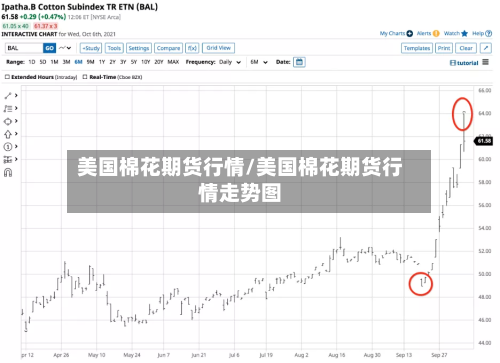
Task: Expand text annotation tool options chevron
Action: click(16, 108)
